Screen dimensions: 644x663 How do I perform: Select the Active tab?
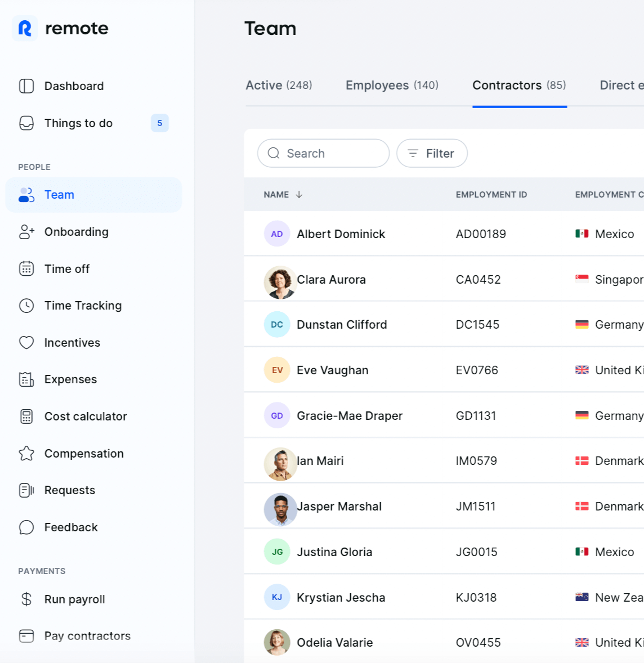click(x=279, y=85)
